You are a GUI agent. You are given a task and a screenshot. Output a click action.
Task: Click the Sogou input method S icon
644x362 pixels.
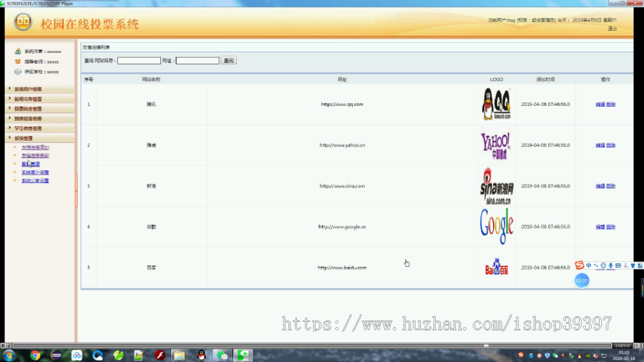pyautogui.click(x=579, y=265)
